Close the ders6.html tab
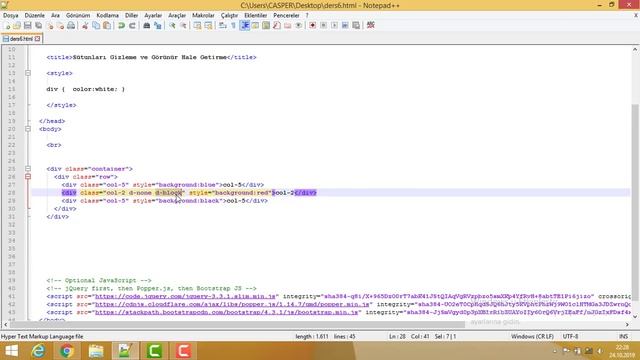This screenshot has height=360, width=640. pyautogui.click(x=38, y=39)
